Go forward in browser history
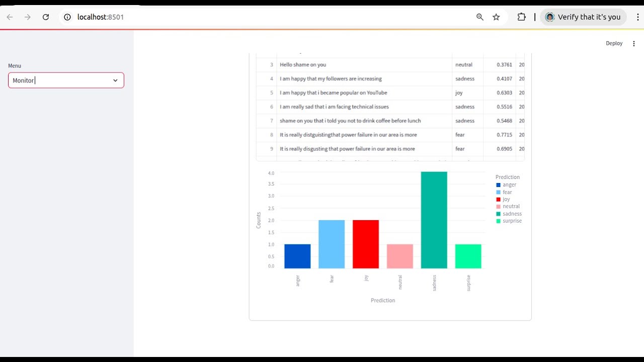The width and height of the screenshot is (644, 362). tap(28, 17)
